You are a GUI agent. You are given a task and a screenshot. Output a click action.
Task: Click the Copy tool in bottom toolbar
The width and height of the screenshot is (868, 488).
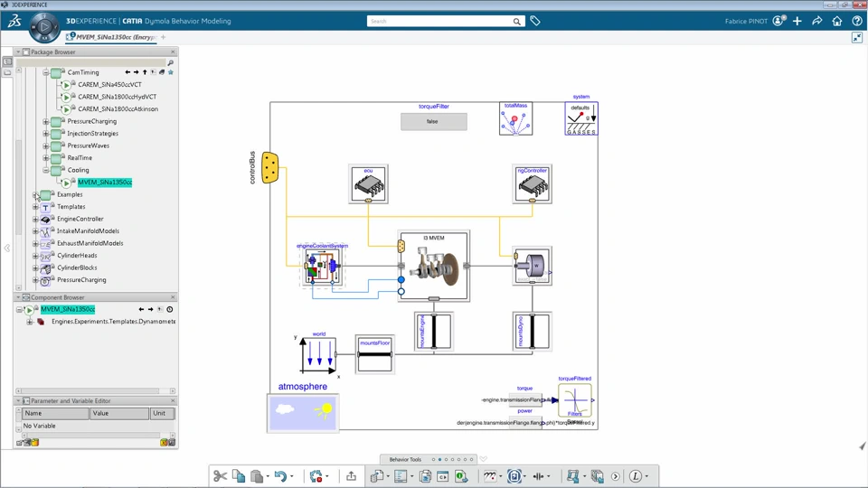pyautogui.click(x=239, y=476)
